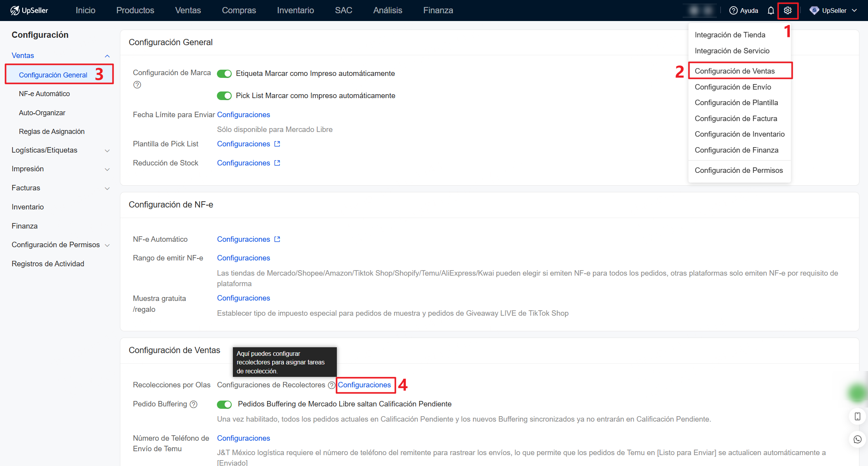Click the mobile phone floating icon
The image size is (868, 466).
pos(857,417)
